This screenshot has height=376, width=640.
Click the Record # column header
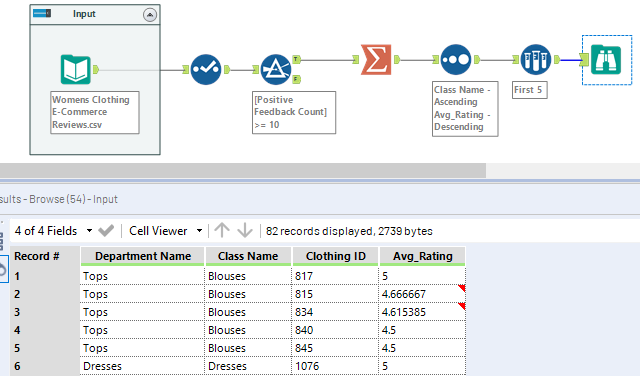tap(37, 256)
